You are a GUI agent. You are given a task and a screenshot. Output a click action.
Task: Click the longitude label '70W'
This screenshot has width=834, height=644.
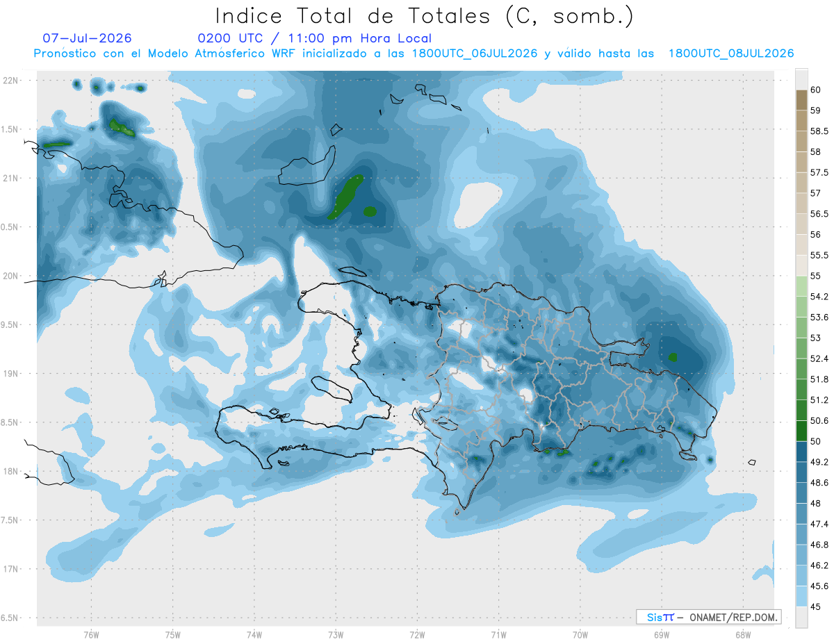tap(580, 635)
